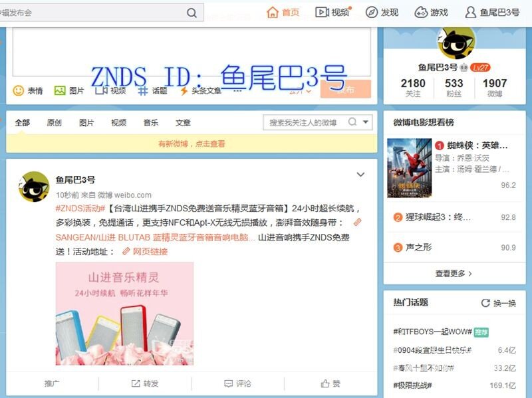Click 推广 promote on the post
This screenshot has width=532, height=398.
[x=52, y=383]
